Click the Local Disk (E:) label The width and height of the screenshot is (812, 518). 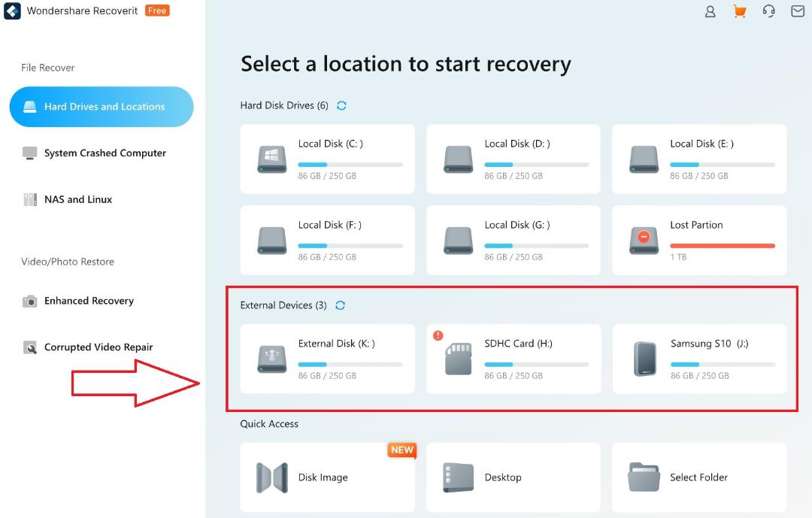tap(701, 144)
